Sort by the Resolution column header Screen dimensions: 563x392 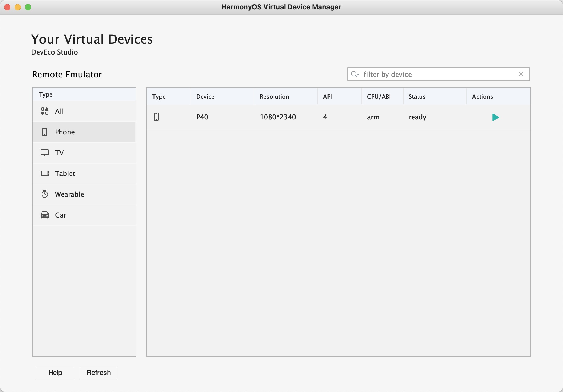point(286,97)
